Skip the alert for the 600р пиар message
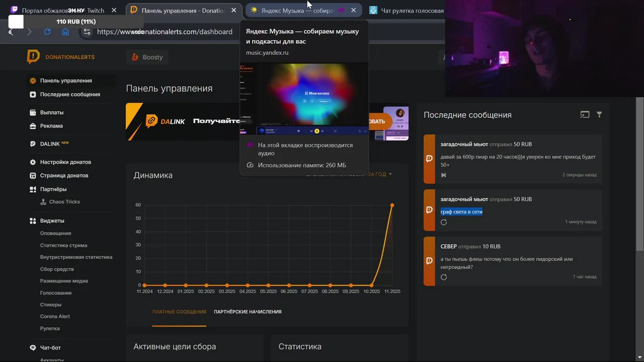Image resolution: width=644 pixels, height=362 pixels. [x=443, y=175]
